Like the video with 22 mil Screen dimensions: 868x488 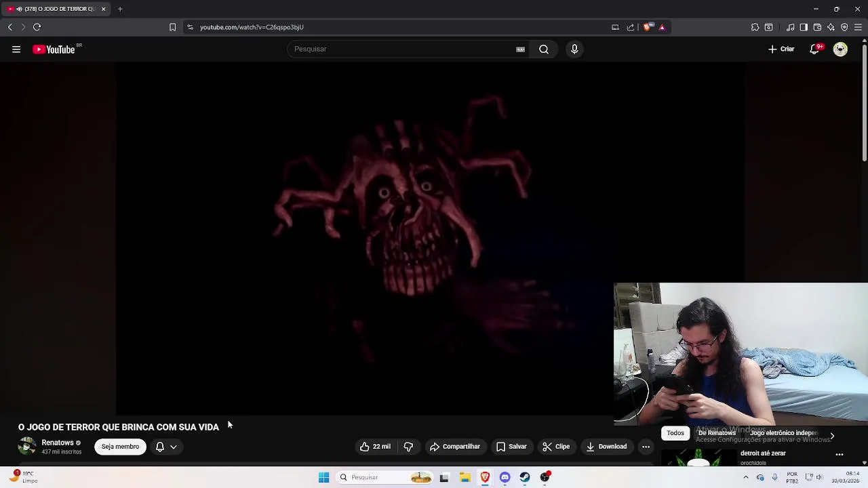[x=375, y=447]
